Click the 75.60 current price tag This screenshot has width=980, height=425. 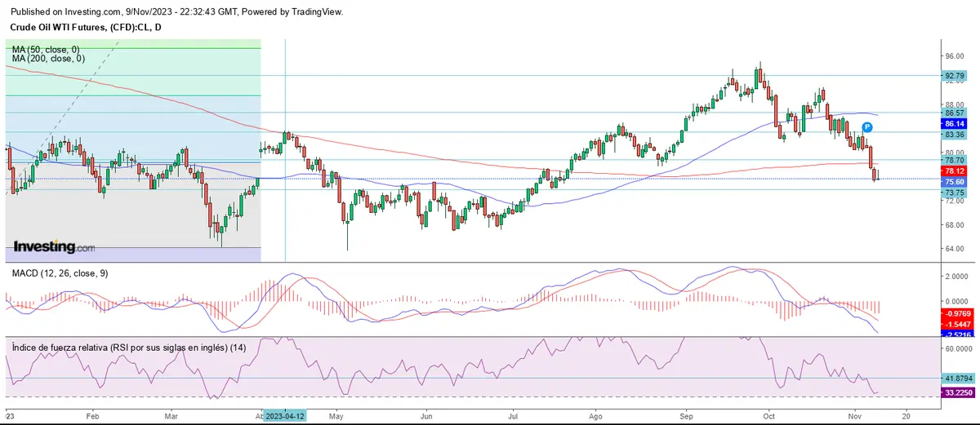[x=955, y=182]
